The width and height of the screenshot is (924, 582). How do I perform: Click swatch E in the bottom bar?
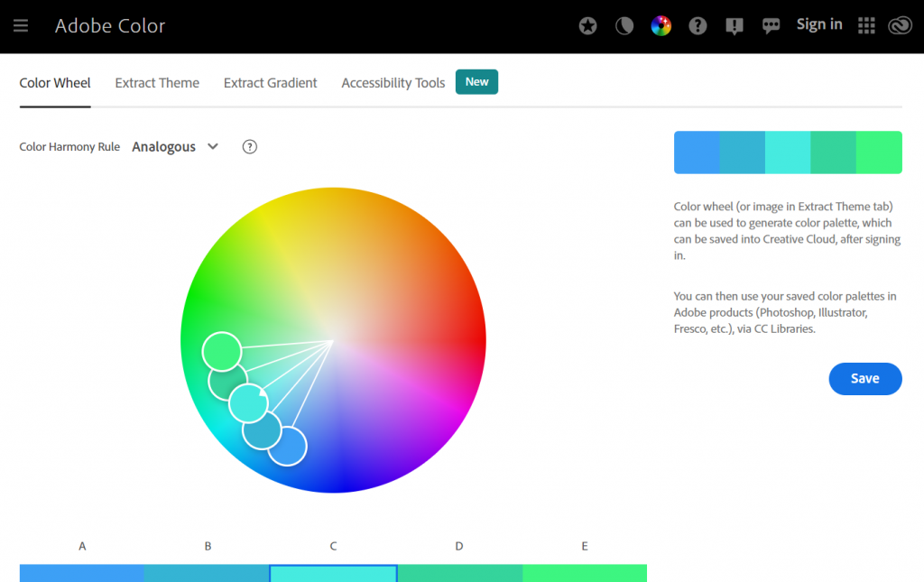pos(584,572)
